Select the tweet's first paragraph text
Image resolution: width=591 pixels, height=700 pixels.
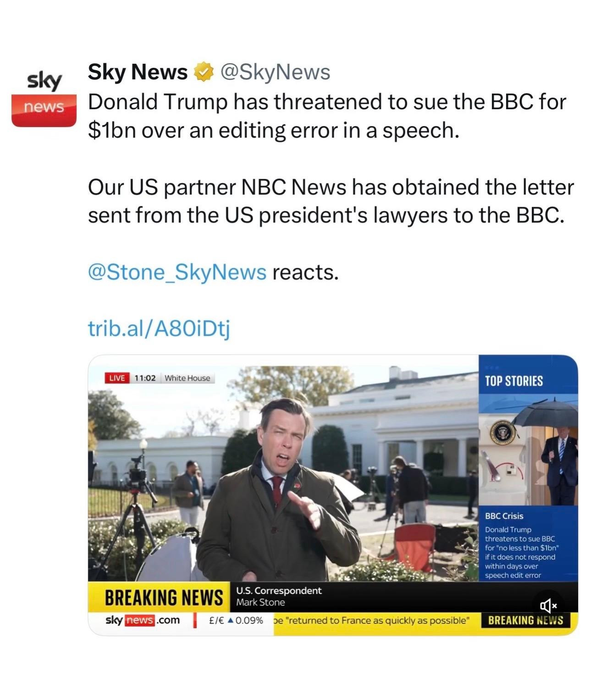[x=327, y=116]
